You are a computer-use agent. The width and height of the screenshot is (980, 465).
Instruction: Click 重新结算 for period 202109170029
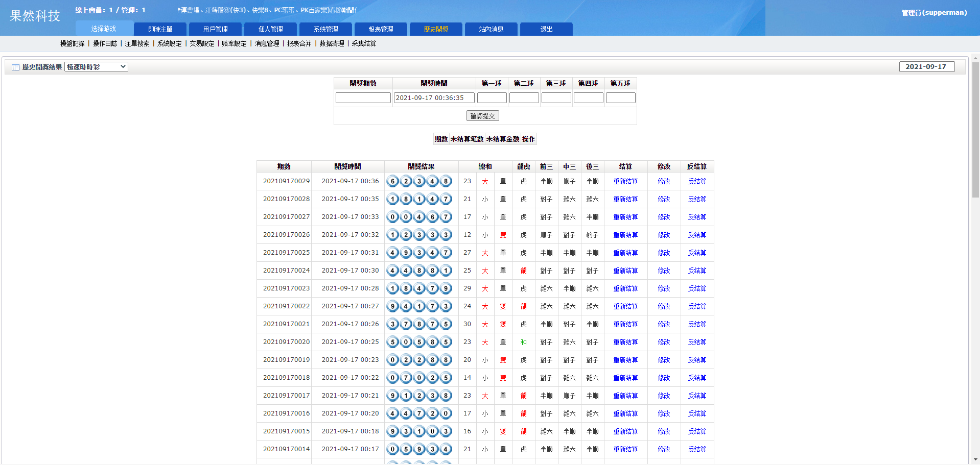[625, 181]
